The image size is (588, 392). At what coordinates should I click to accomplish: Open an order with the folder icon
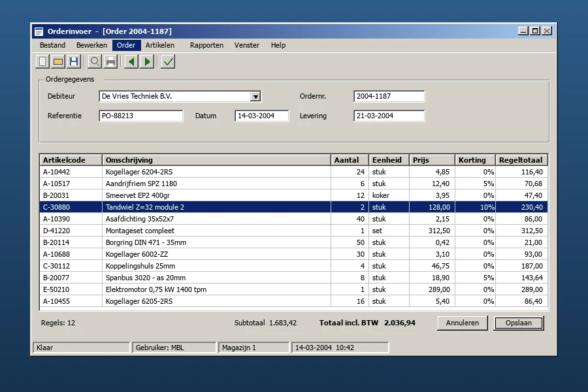58,61
